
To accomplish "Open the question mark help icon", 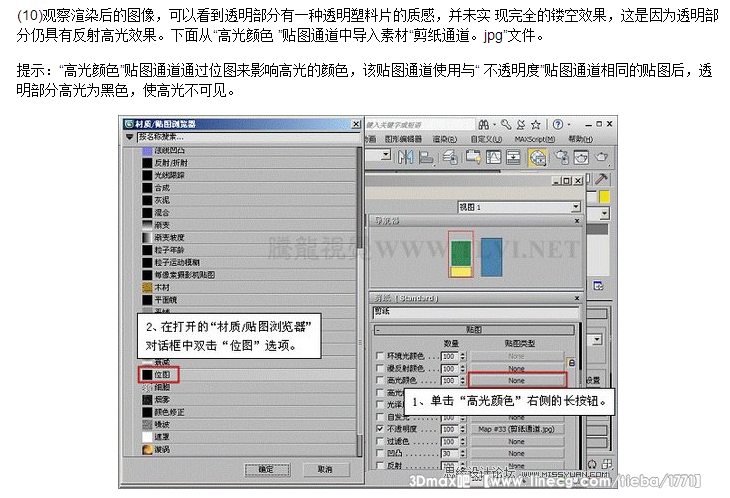I will [x=558, y=124].
